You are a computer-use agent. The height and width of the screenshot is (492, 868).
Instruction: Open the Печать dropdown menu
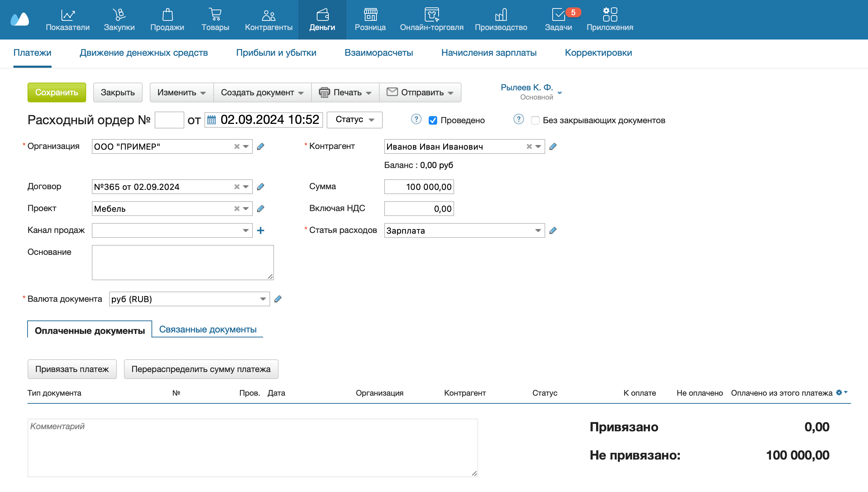point(345,92)
